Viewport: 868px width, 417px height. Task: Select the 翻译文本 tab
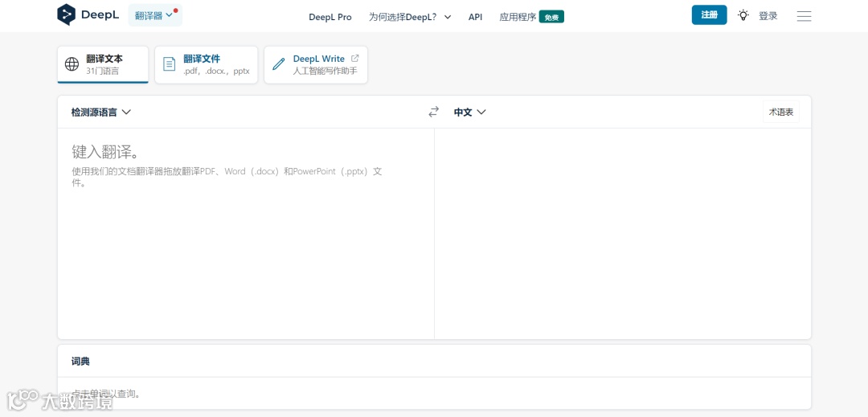[103, 64]
